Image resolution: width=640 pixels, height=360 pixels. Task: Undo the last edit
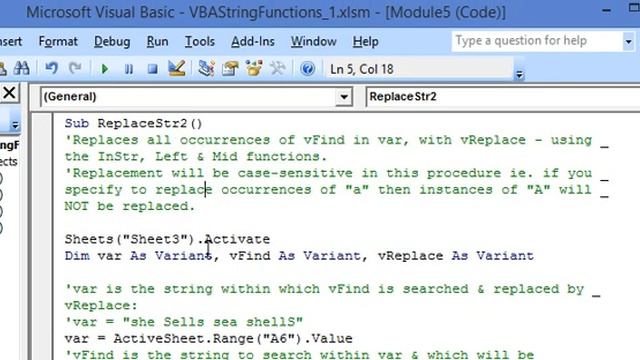coord(51,68)
